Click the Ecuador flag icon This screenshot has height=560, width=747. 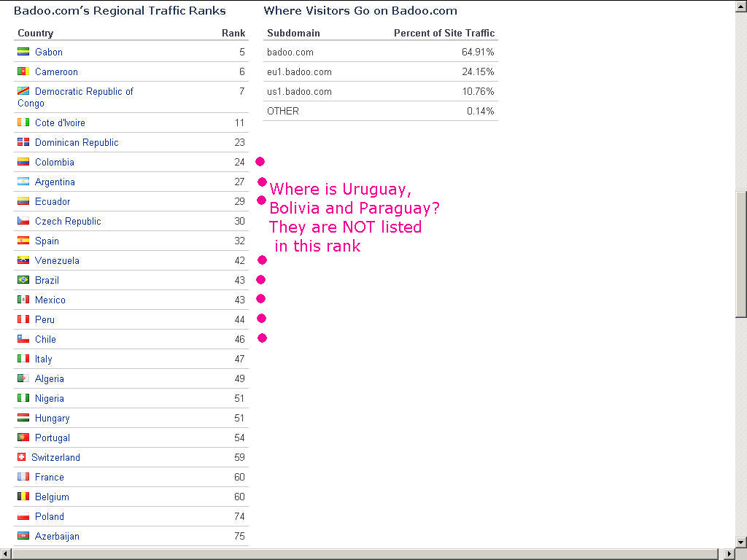pyautogui.click(x=23, y=201)
